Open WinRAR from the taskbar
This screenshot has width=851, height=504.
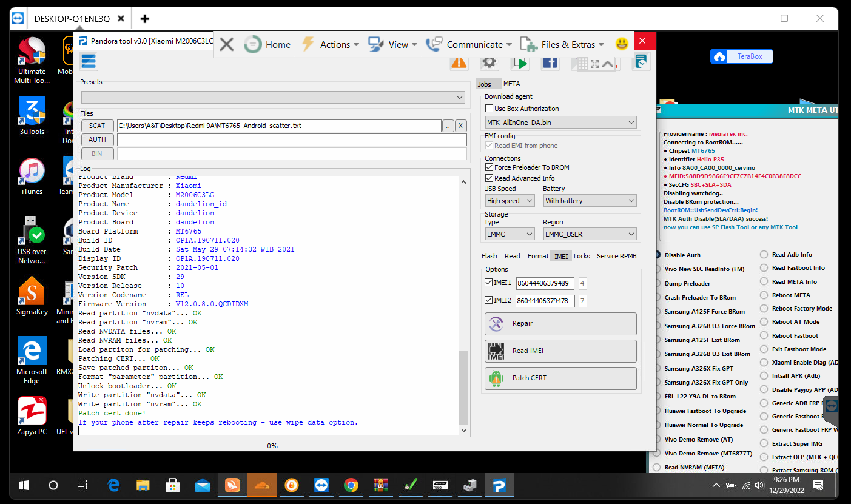[380, 485]
